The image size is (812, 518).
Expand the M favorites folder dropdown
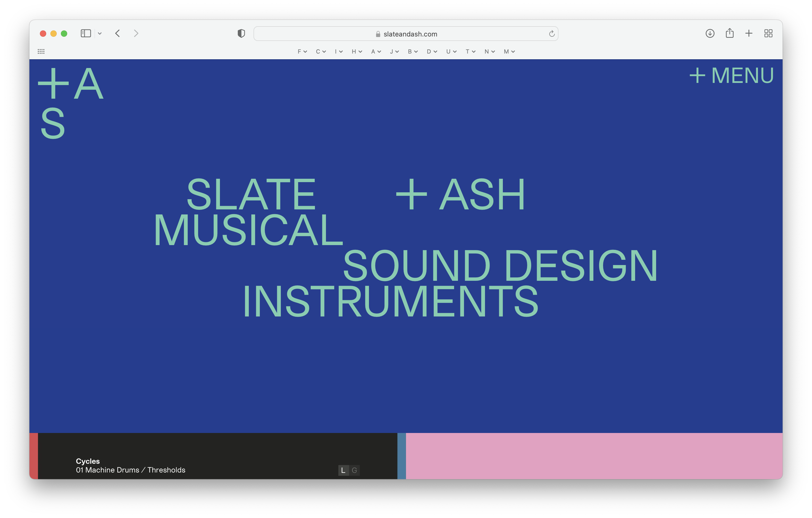(x=509, y=52)
